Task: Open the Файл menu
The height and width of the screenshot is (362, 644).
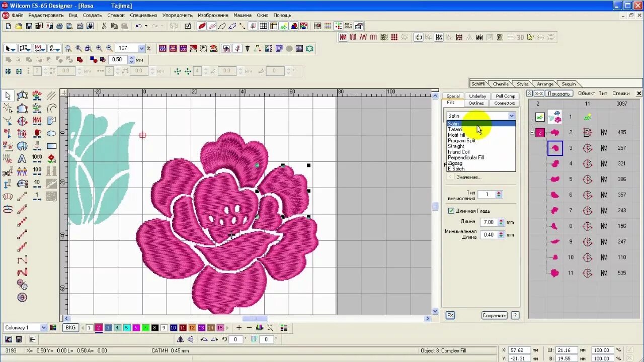Action: coord(18,15)
